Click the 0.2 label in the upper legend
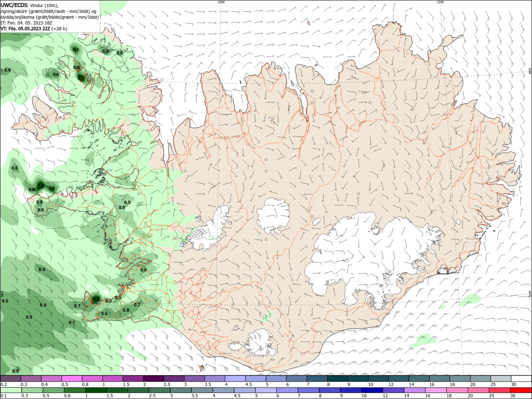The width and height of the screenshot is (532, 399). 3,384
